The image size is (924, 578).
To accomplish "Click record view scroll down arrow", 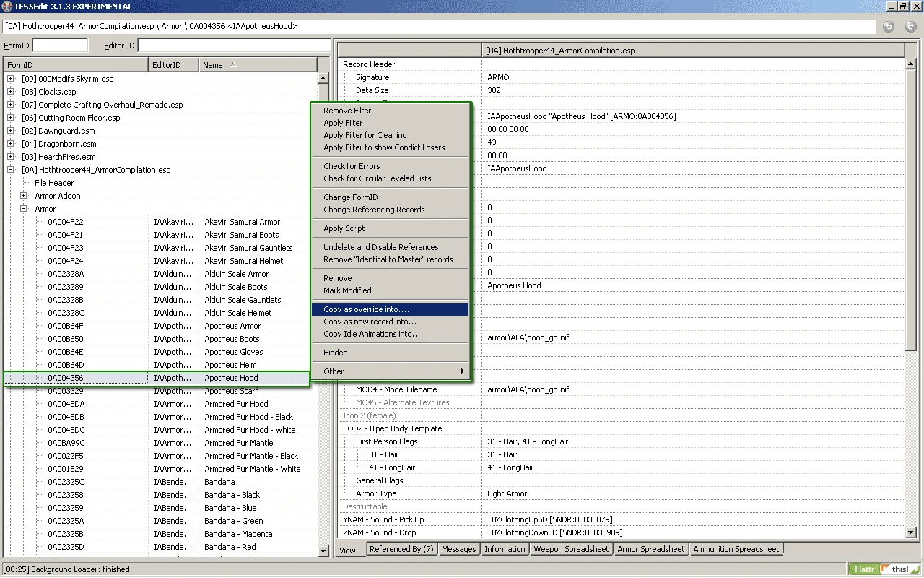I will pyautogui.click(x=910, y=532).
